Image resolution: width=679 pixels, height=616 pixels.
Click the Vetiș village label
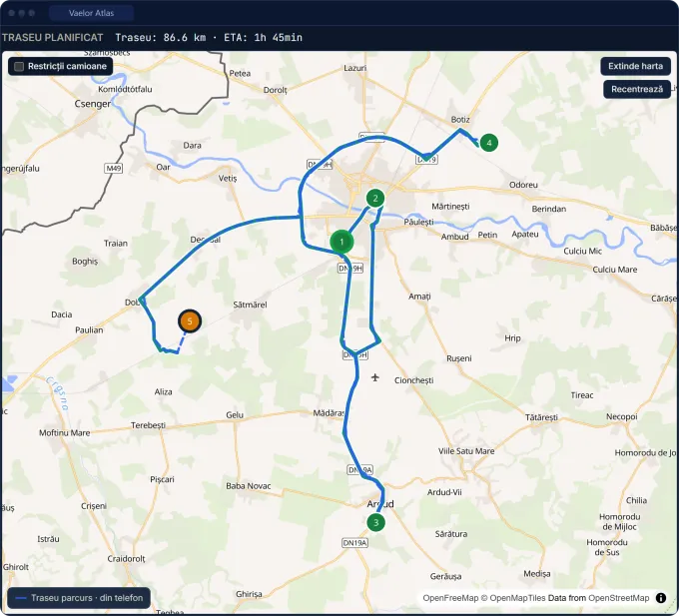[228, 179]
